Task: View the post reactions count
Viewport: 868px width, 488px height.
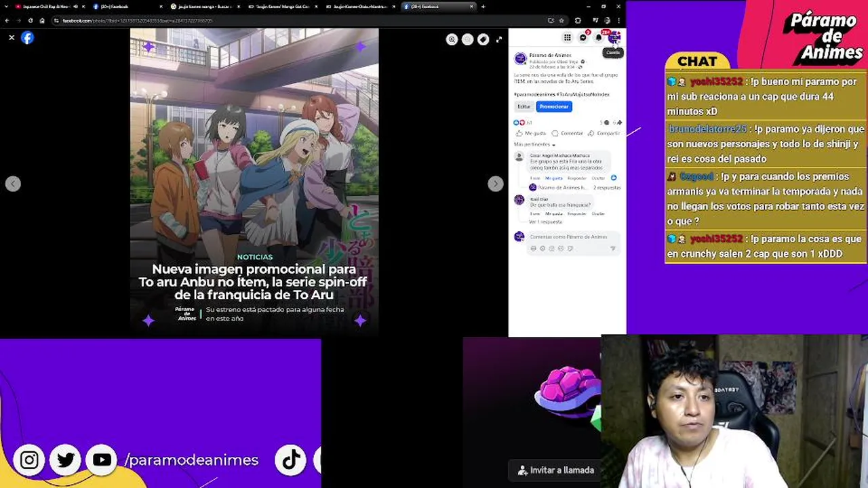Action: (x=523, y=123)
